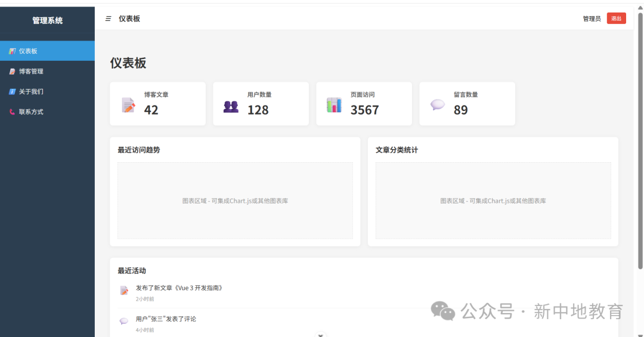Click the 2小时前 timestamp
The image size is (644, 337).
click(145, 299)
